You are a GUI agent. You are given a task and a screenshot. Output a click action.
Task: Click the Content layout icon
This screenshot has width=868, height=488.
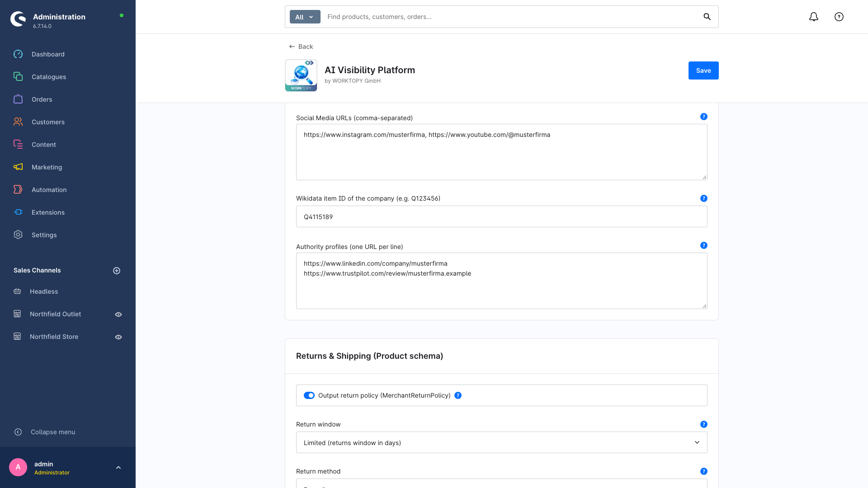pos(18,145)
